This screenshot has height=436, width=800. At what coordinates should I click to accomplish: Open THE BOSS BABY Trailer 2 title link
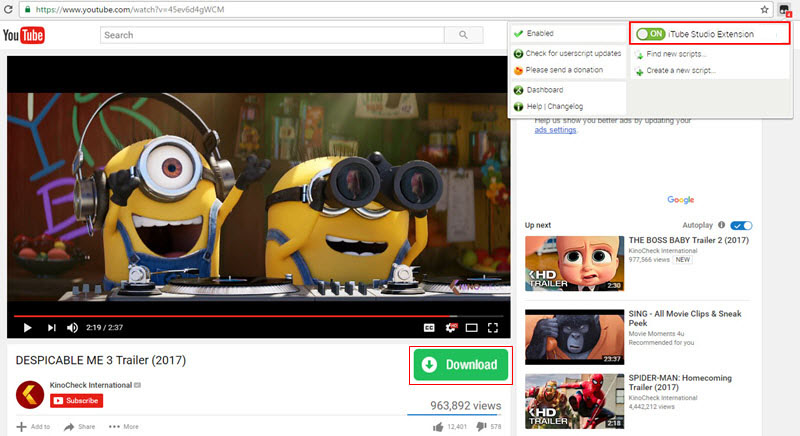688,240
